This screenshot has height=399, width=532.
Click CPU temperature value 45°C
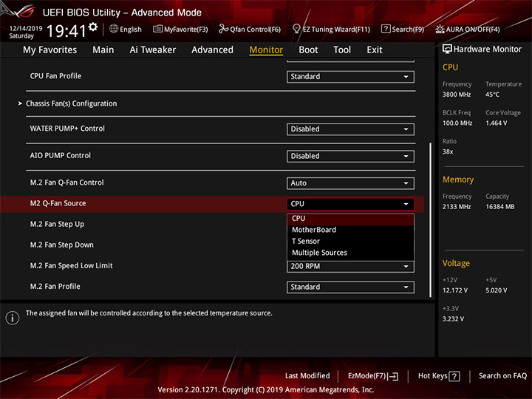(492, 95)
